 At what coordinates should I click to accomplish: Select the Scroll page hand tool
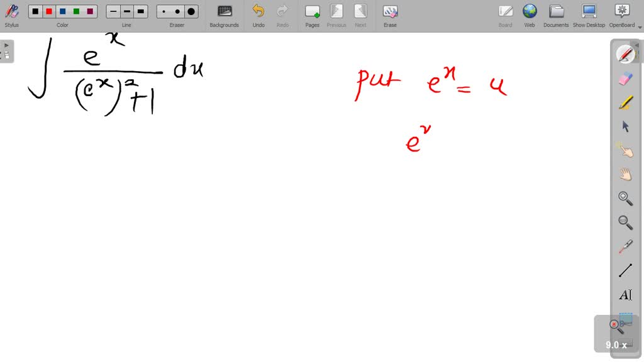[625, 174]
